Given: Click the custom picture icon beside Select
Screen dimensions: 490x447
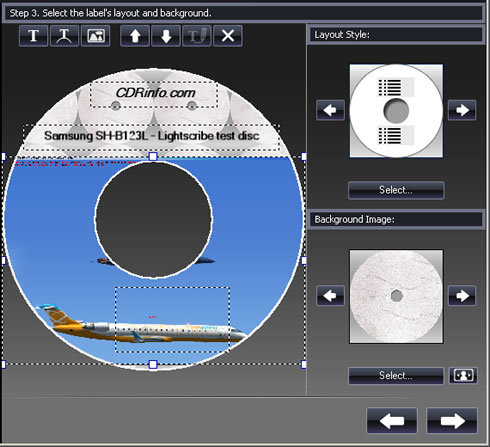Looking at the screenshot, I should 463,376.
